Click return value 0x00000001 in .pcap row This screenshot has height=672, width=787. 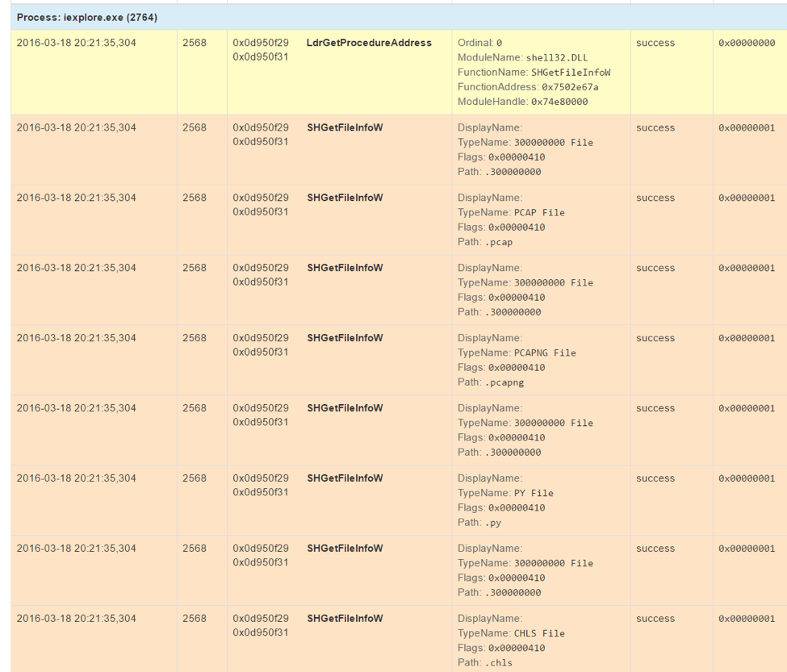747,198
